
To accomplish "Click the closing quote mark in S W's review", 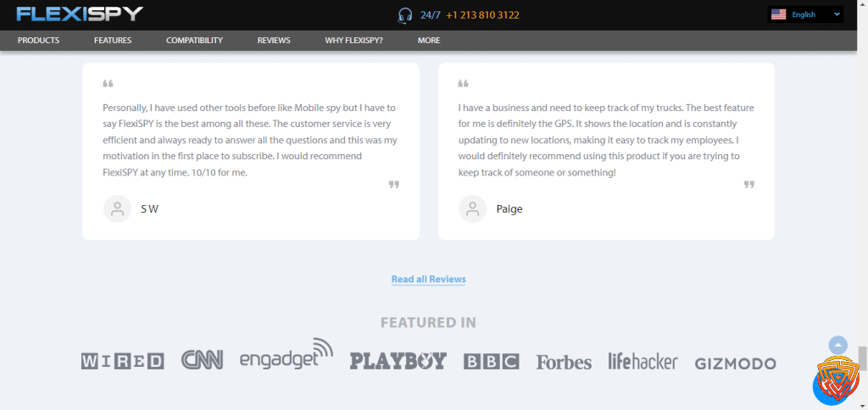I will (394, 185).
